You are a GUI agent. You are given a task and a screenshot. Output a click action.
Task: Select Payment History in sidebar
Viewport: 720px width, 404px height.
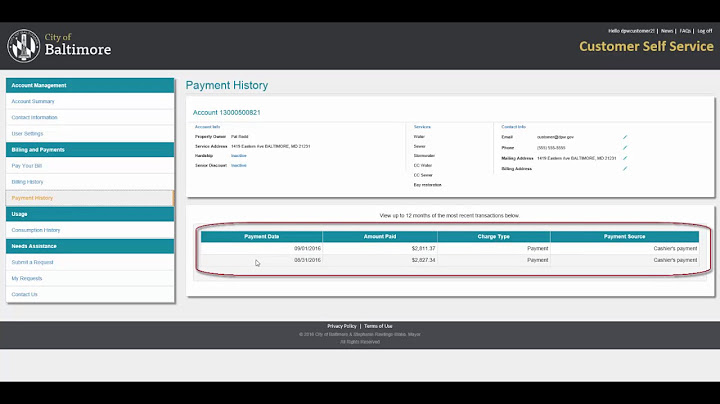(x=32, y=198)
